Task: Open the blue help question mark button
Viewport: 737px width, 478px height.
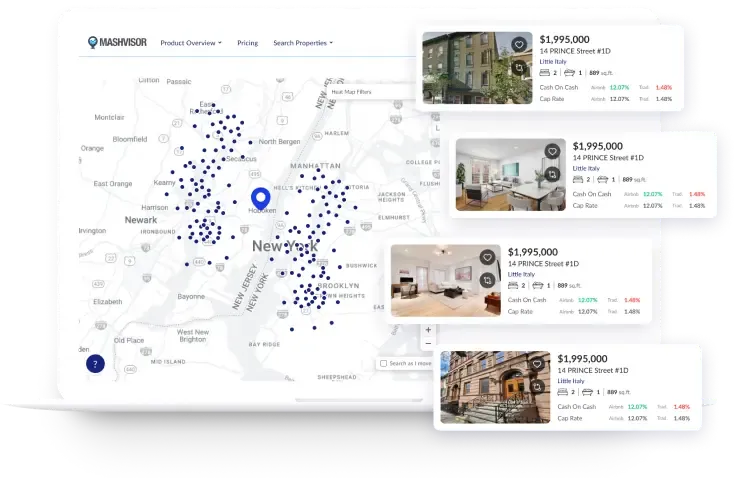Action: click(x=96, y=364)
